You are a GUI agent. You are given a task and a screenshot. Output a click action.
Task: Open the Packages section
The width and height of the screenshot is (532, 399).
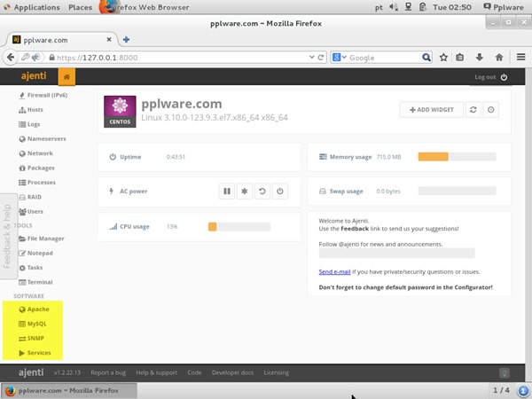36,168
